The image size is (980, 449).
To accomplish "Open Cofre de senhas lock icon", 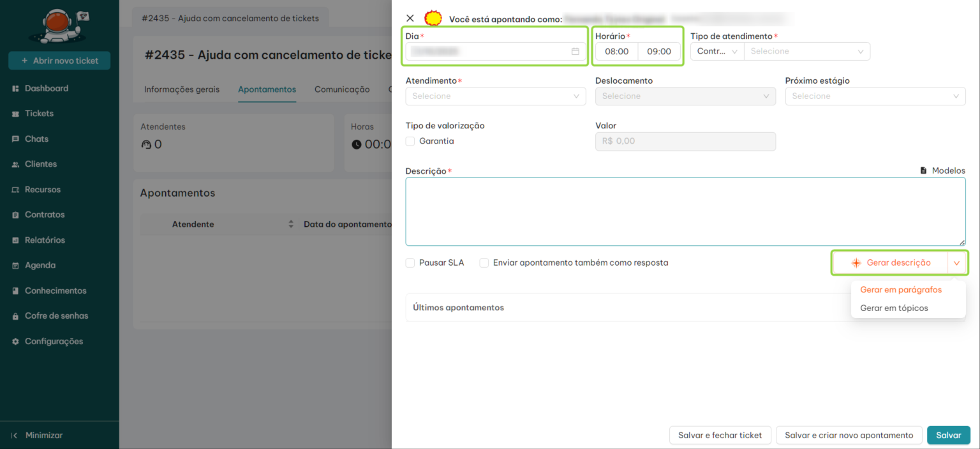I will click(x=16, y=316).
